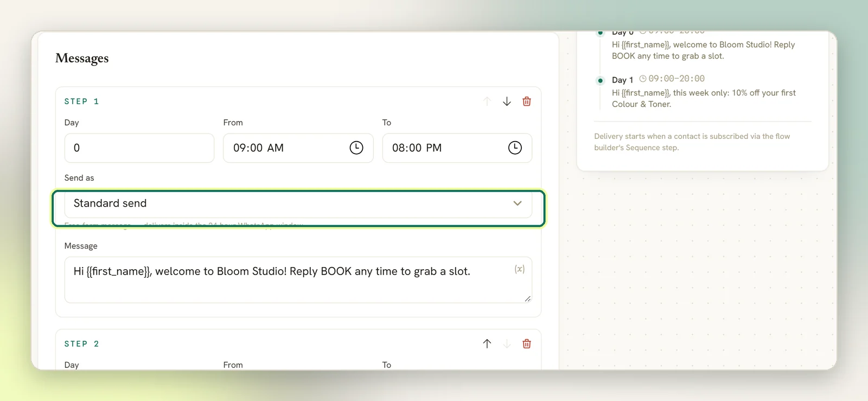
Task: Click the Day 0 welcome preview message
Action: [x=703, y=50]
